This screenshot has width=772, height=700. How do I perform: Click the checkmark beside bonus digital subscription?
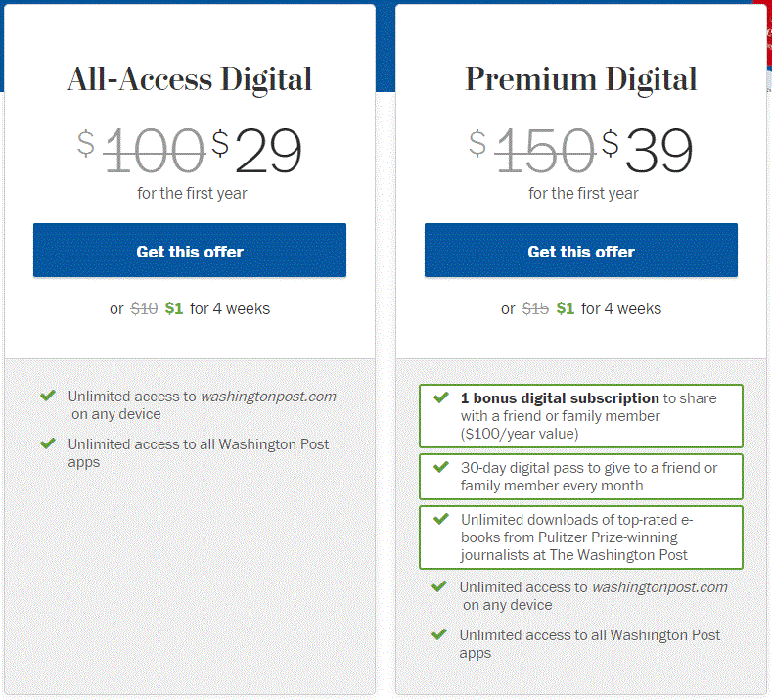coord(441,397)
